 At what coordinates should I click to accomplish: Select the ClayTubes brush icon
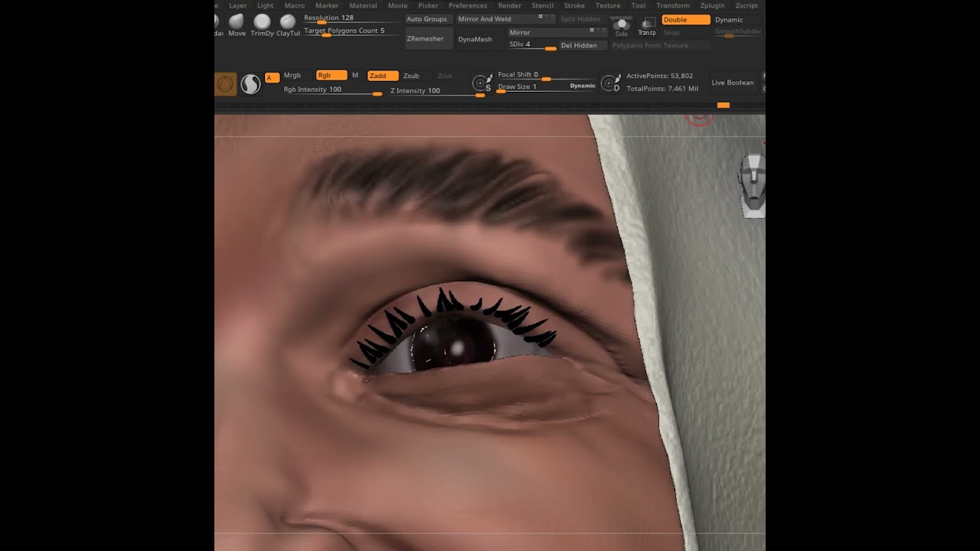click(x=288, y=23)
